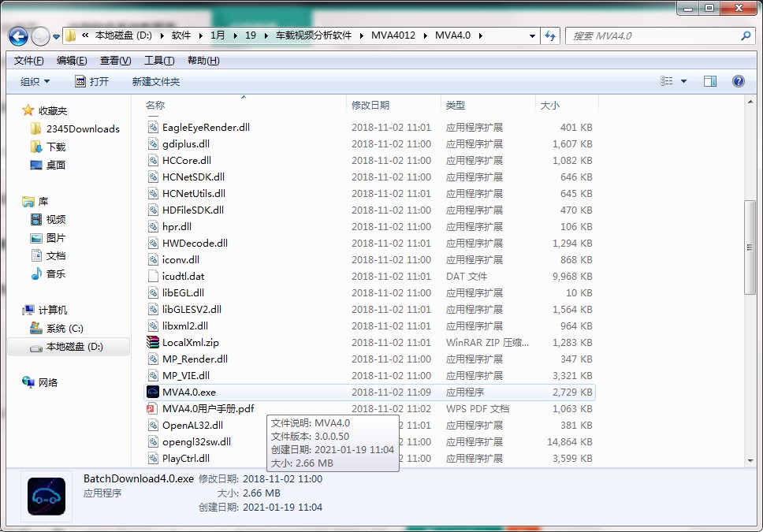Open the 文件(F) menu
This screenshot has height=532, width=763.
tap(28, 61)
